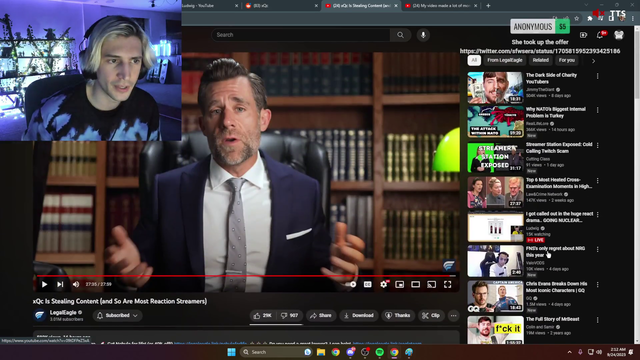
Task: Open the YouTube Create video button
Action: tap(583, 35)
